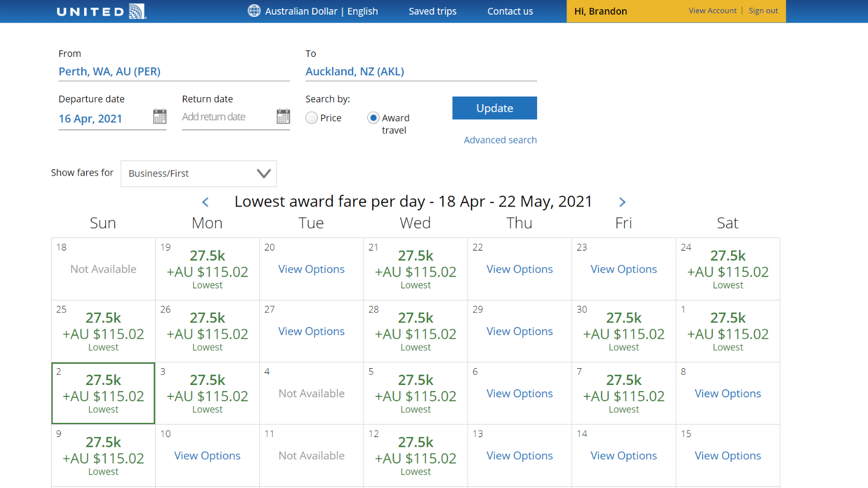The image size is (868, 488).
Task: Open Australian Dollar | English settings
Action: tap(321, 11)
